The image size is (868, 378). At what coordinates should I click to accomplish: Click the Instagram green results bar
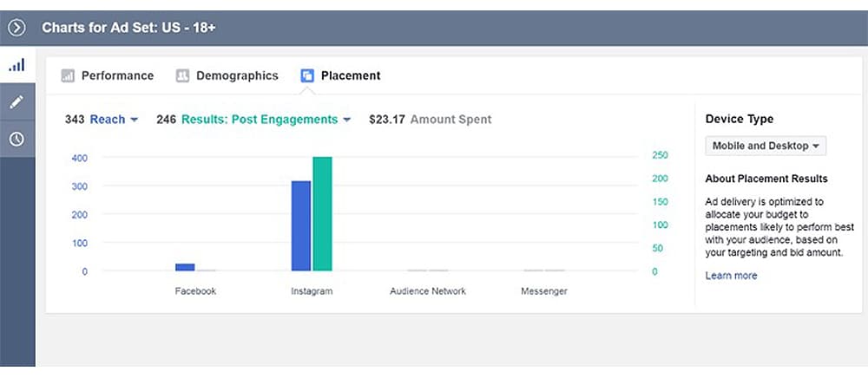tap(322, 213)
